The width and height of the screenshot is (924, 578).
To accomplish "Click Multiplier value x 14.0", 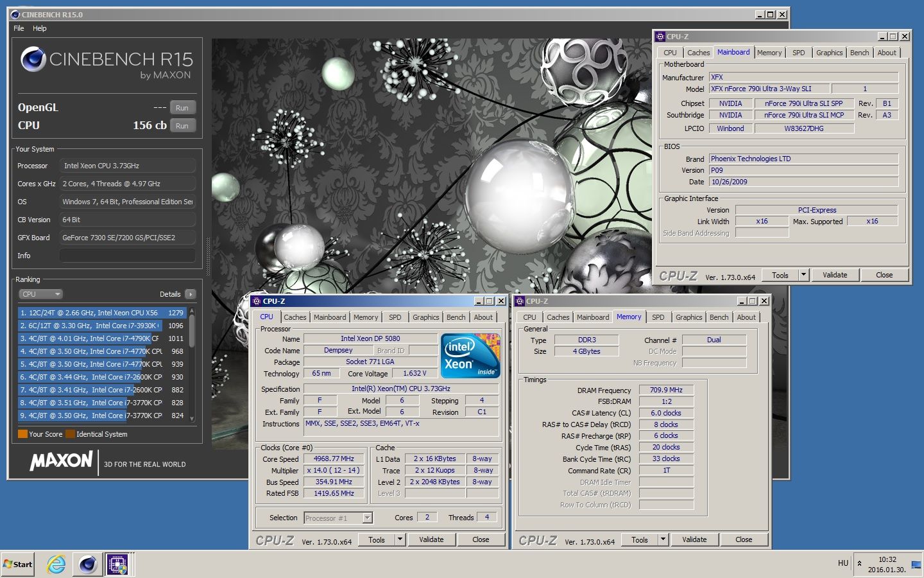I will (334, 470).
